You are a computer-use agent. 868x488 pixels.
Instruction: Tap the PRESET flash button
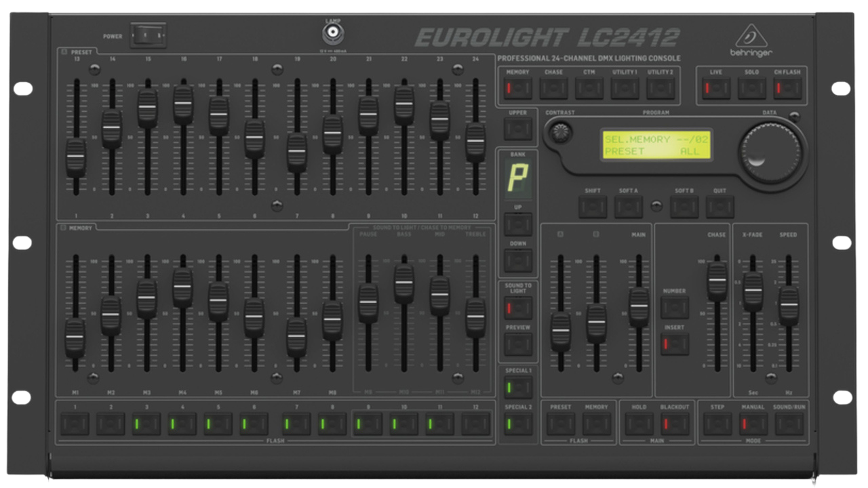(561, 424)
